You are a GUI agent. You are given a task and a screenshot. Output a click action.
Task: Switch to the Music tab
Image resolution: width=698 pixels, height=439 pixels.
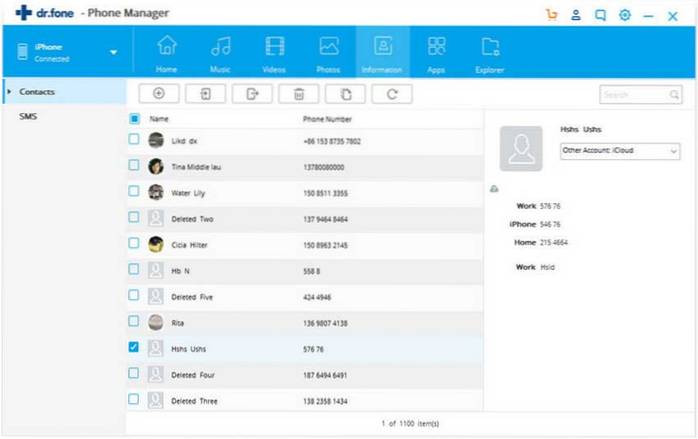click(221, 53)
